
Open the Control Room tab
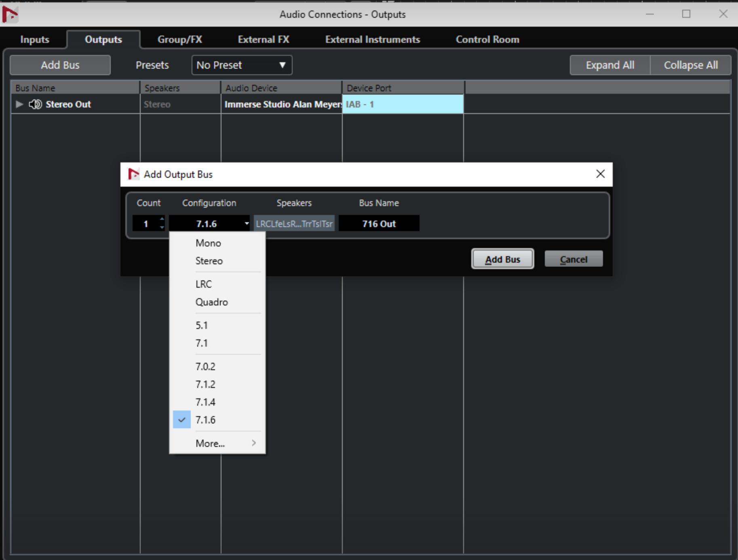click(x=487, y=40)
